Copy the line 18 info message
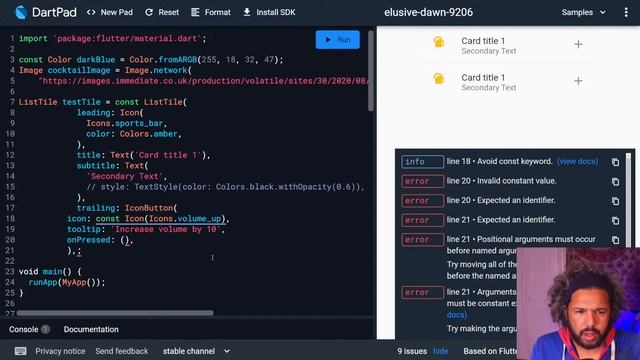 (616, 162)
